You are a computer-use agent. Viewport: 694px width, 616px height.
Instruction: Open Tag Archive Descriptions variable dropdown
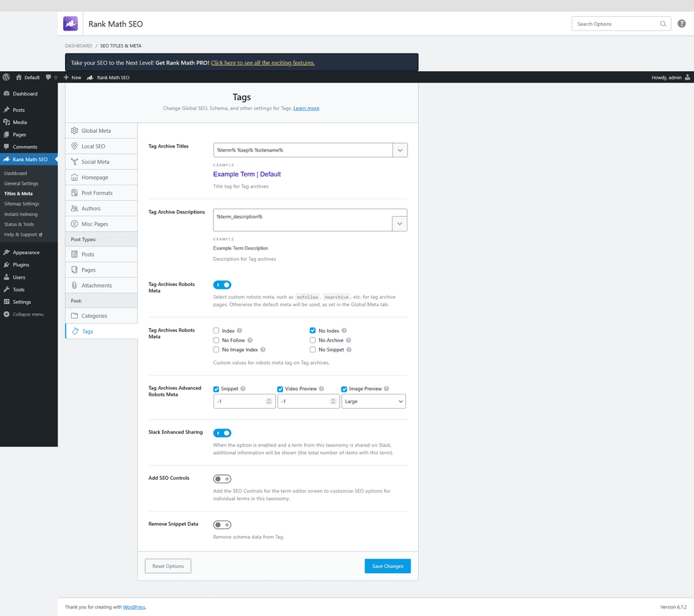click(x=399, y=224)
